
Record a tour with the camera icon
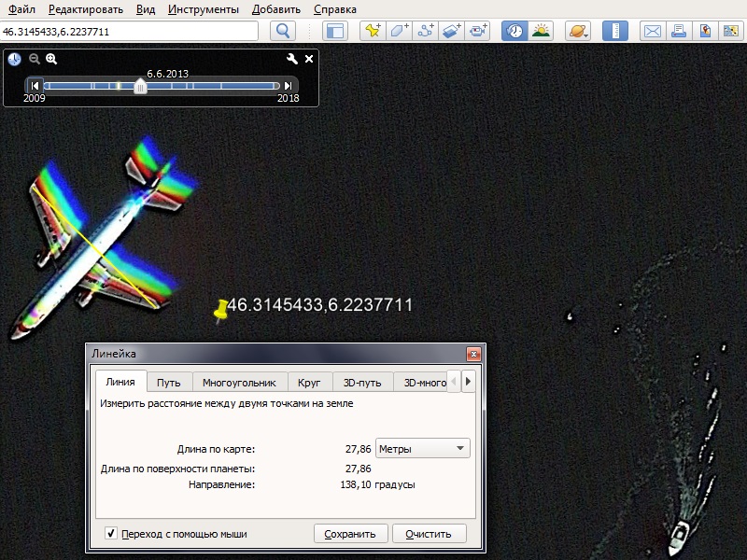[x=478, y=32]
